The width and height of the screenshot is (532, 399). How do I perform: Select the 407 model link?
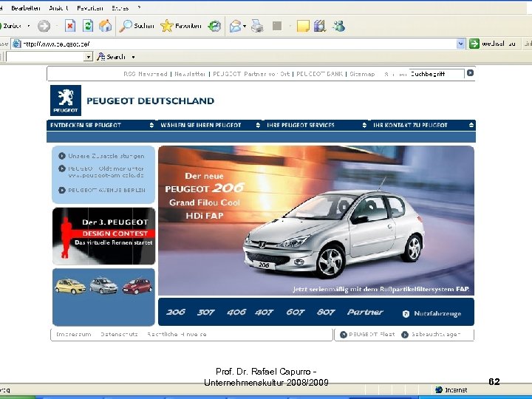point(265,312)
